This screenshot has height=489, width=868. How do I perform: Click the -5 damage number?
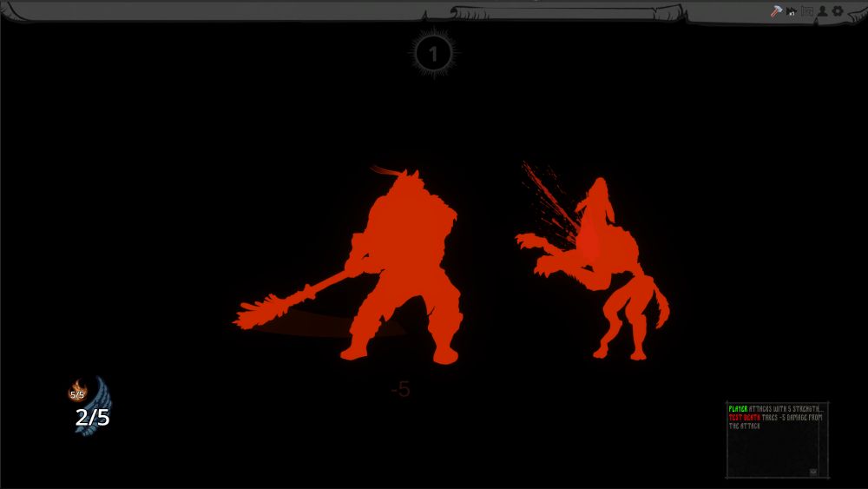point(401,389)
